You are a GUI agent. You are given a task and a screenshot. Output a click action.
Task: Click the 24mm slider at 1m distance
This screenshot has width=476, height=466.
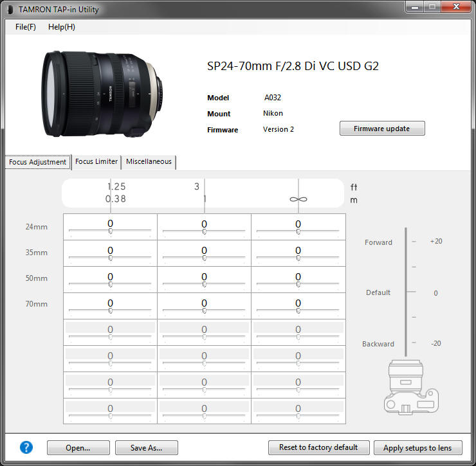click(204, 231)
